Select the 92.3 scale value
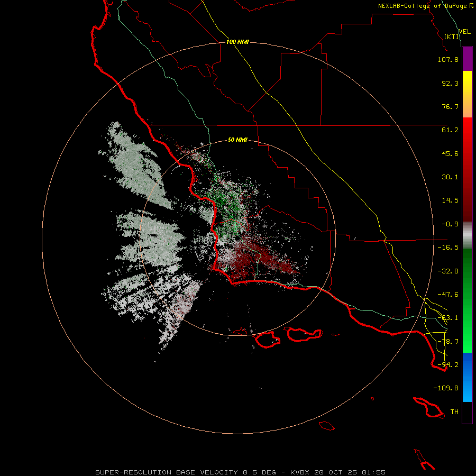Screen dimensions: 476x476 (x=450, y=83)
